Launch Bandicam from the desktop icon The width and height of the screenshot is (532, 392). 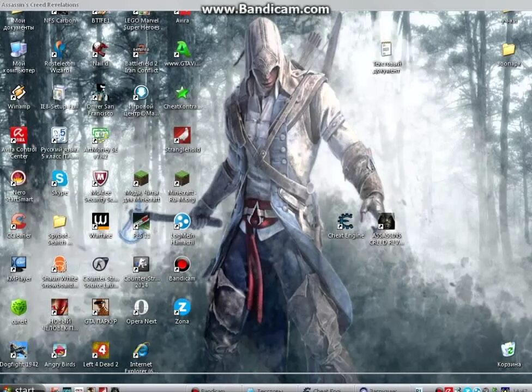[182, 265]
